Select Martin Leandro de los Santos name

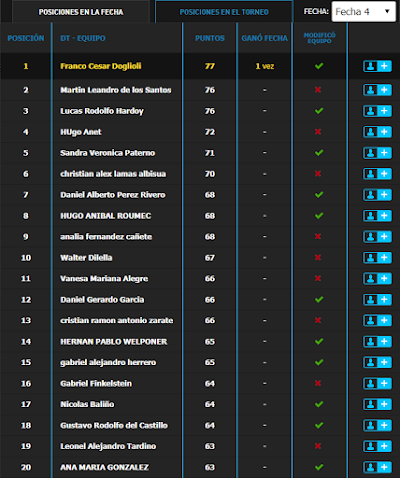click(116, 90)
